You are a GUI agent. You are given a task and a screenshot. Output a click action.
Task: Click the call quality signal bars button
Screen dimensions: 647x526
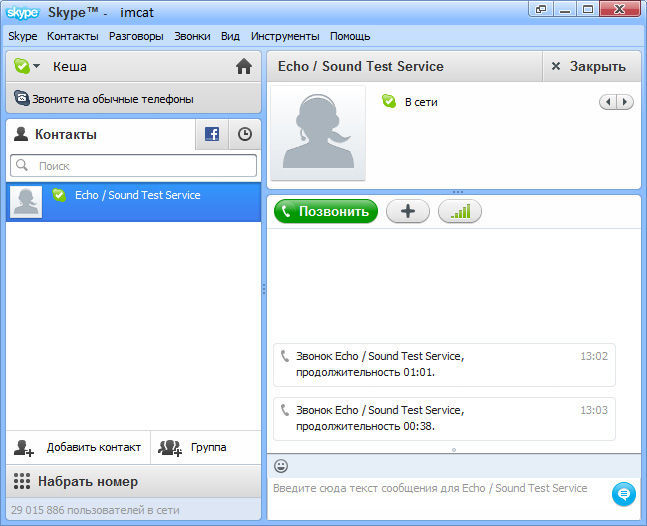pos(460,211)
